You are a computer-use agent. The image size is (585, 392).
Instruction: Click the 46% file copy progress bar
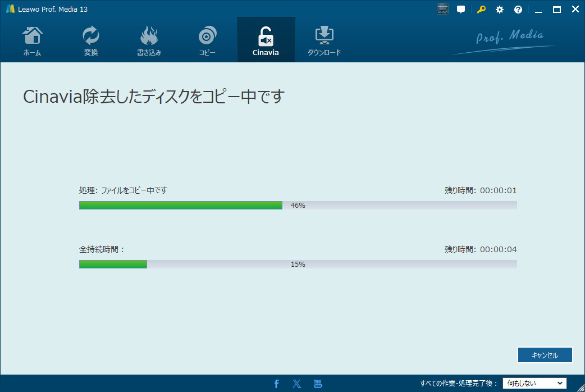[298, 205]
